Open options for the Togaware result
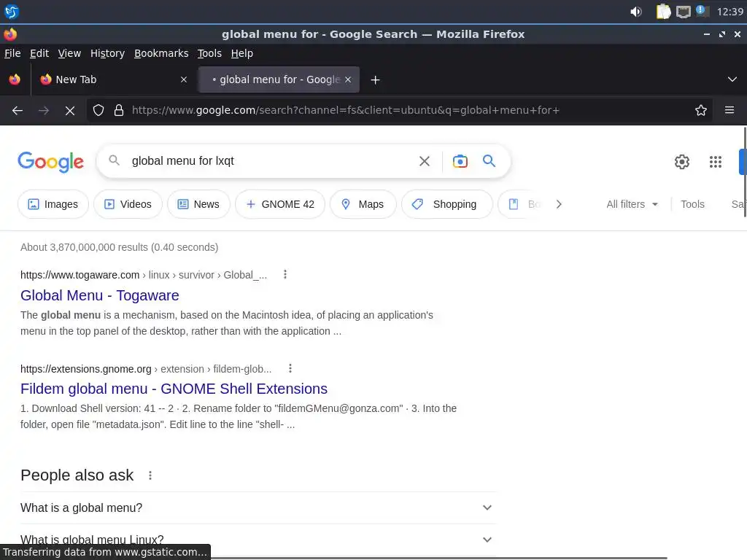747x560 pixels. click(285, 275)
